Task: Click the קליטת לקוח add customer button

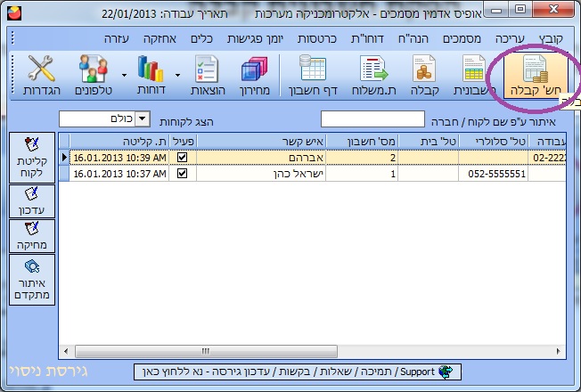Action: point(32,158)
